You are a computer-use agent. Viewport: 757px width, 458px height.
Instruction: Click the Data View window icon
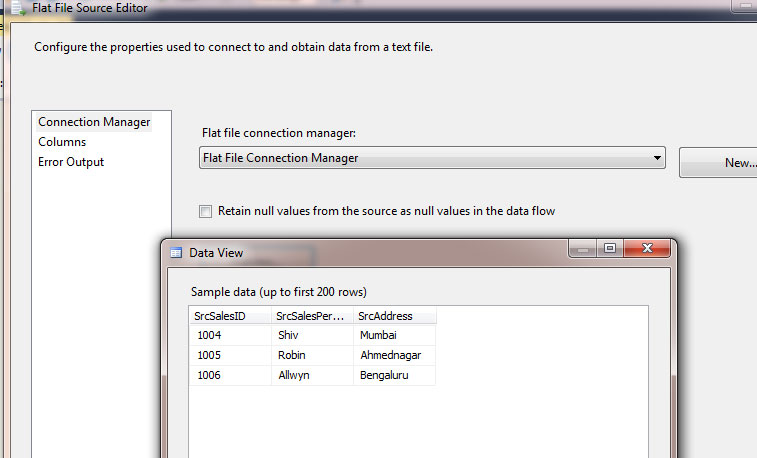(176, 252)
